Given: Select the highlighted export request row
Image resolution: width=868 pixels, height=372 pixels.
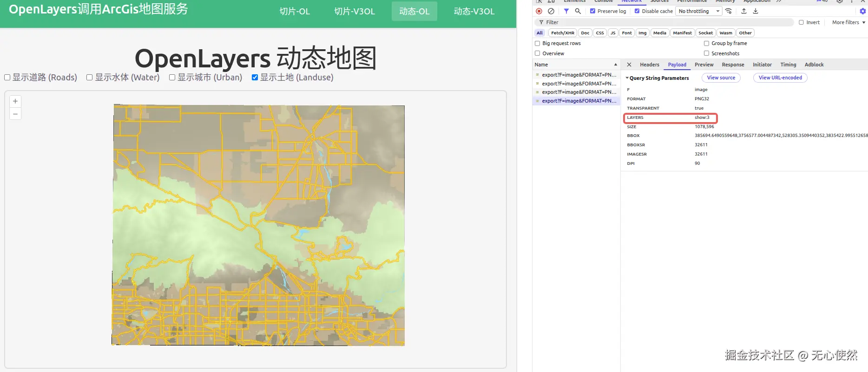Looking at the screenshot, I should pyautogui.click(x=576, y=101).
